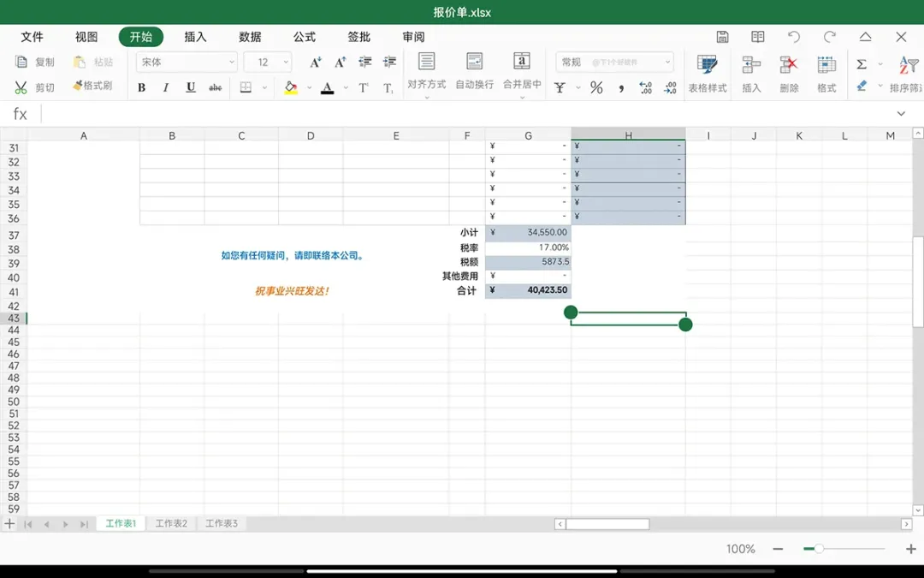Click the delete cells (删除) icon
Image resolution: width=924 pixels, height=578 pixels.
pyautogui.click(x=789, y=64)
